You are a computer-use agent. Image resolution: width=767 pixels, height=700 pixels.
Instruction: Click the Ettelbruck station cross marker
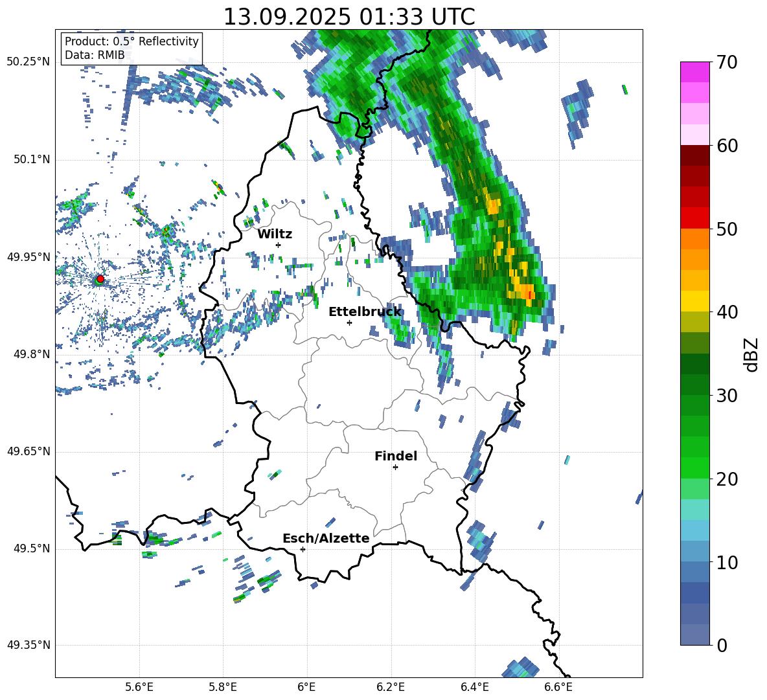tap(349, 322)
